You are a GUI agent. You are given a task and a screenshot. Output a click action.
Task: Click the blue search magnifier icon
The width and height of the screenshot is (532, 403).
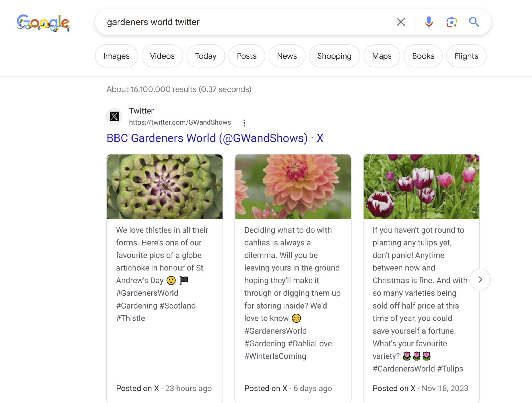[x=474, y=22]
